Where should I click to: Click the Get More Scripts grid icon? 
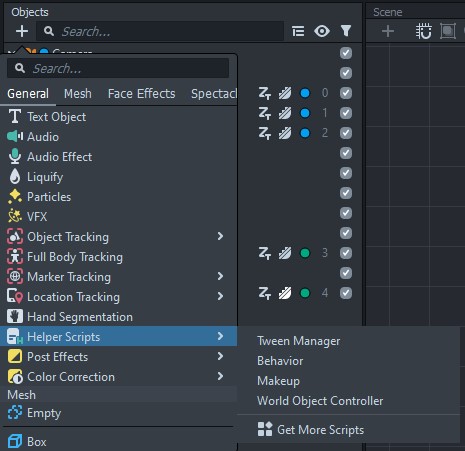click(265, 429)
